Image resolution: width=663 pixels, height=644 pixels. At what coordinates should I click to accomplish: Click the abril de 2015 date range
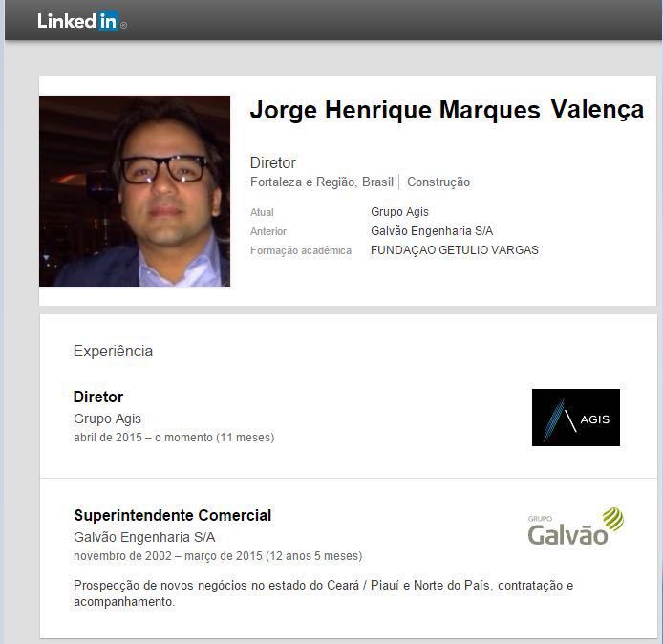(x=174, y=438)
